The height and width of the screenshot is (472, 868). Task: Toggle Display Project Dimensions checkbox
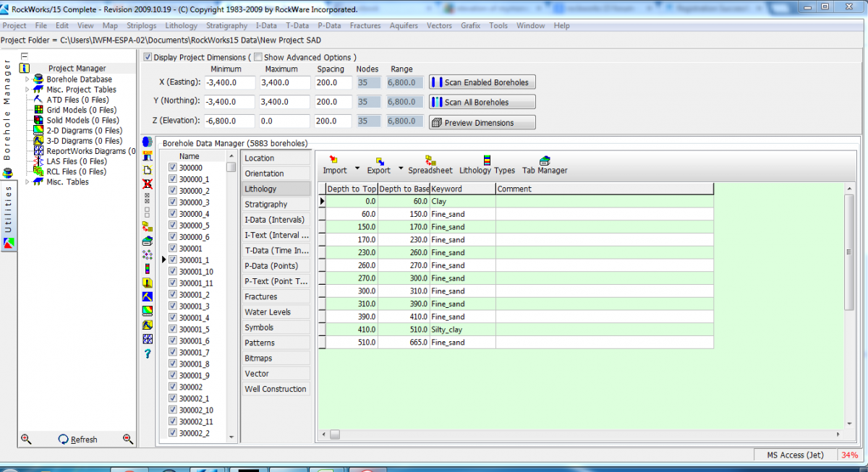pyautogui.click(x=148, y=57)
